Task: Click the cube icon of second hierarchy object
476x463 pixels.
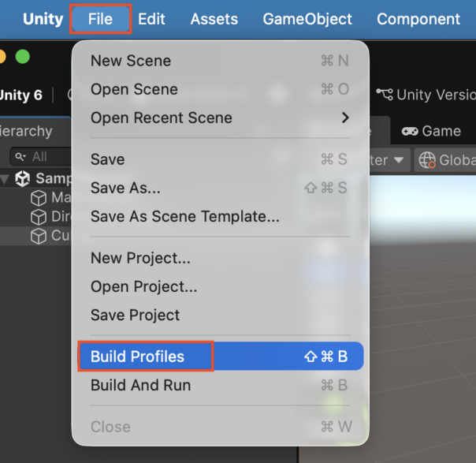Action: pyautogui.click(x=38, y=217)
